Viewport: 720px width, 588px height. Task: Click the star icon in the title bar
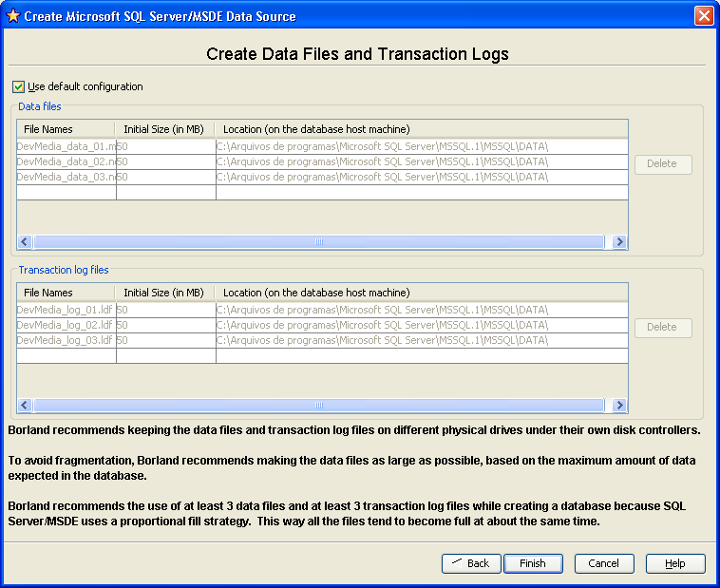pyautogui.click(x=12, y=16)
